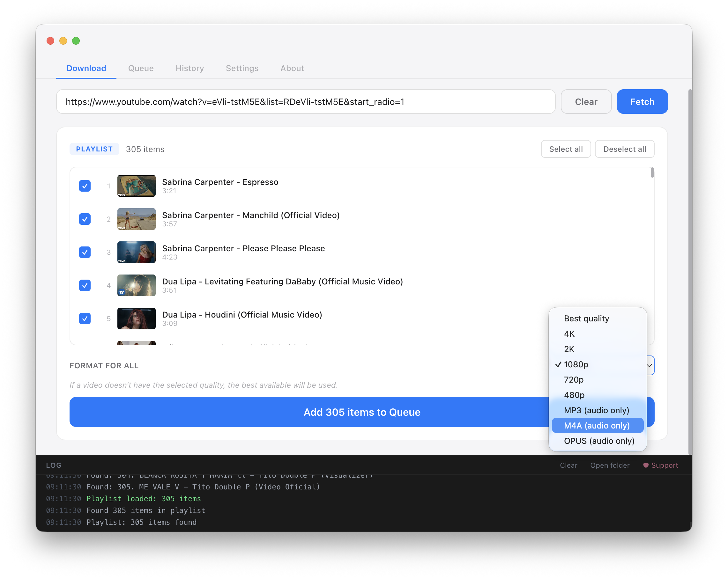Click the Houdini video thumbnail

[x=137, y=318]
